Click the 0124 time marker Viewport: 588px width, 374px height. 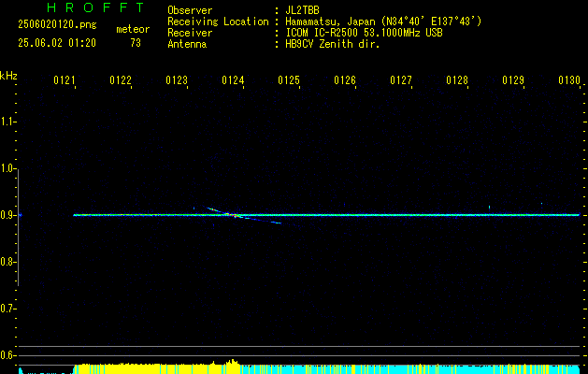coord(233,80)
